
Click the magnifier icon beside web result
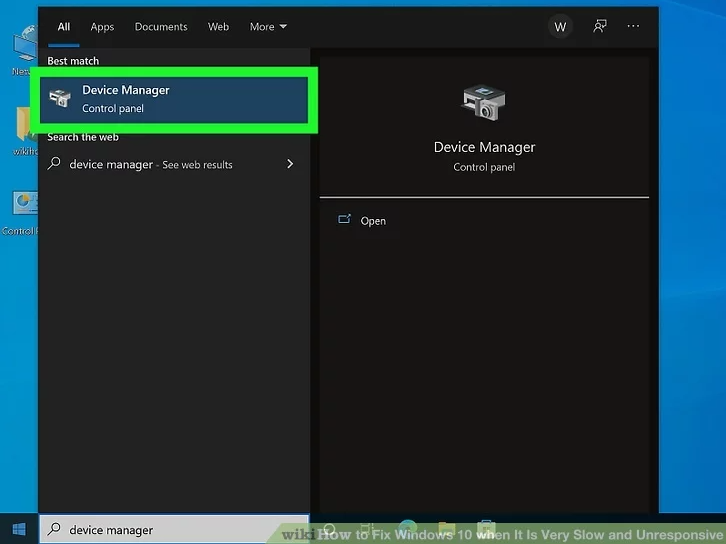[55, 164]
